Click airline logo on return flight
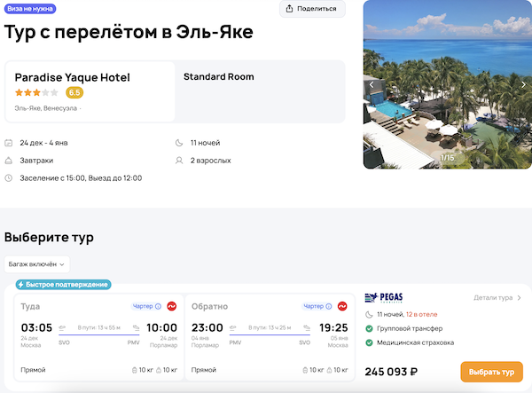 [342, 307]
